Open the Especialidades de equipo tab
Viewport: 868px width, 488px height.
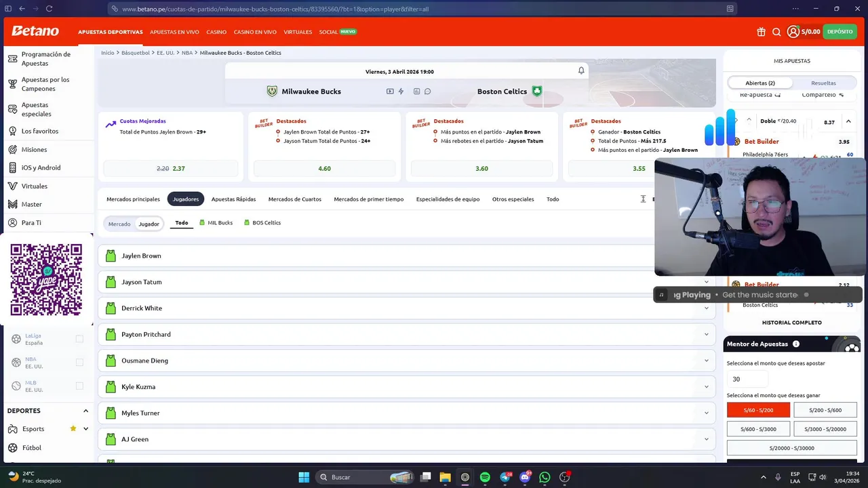click(448, 199)
